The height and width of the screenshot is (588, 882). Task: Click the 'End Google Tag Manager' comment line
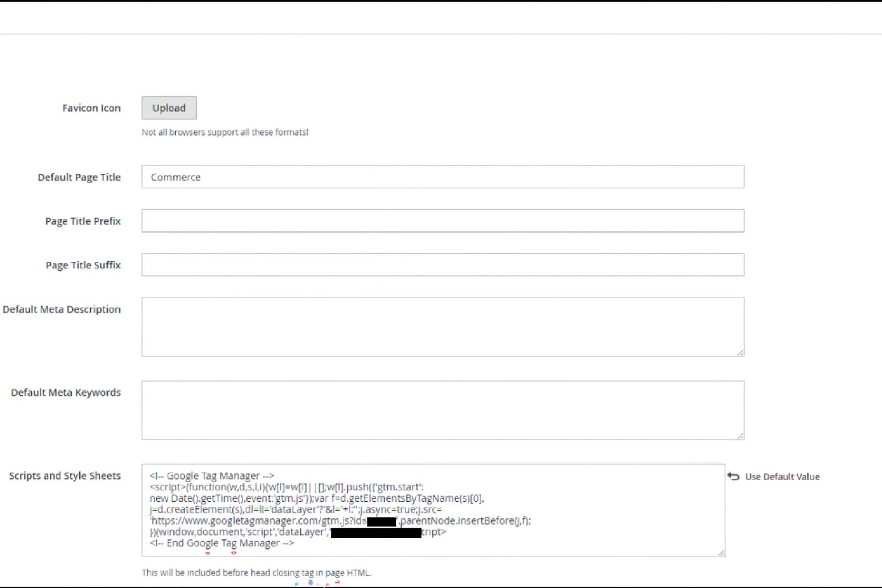(222, 543)
